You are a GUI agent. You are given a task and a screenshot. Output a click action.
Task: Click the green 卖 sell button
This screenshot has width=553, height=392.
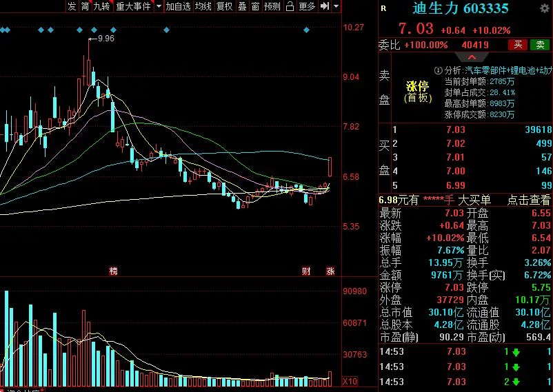point(539,45)
